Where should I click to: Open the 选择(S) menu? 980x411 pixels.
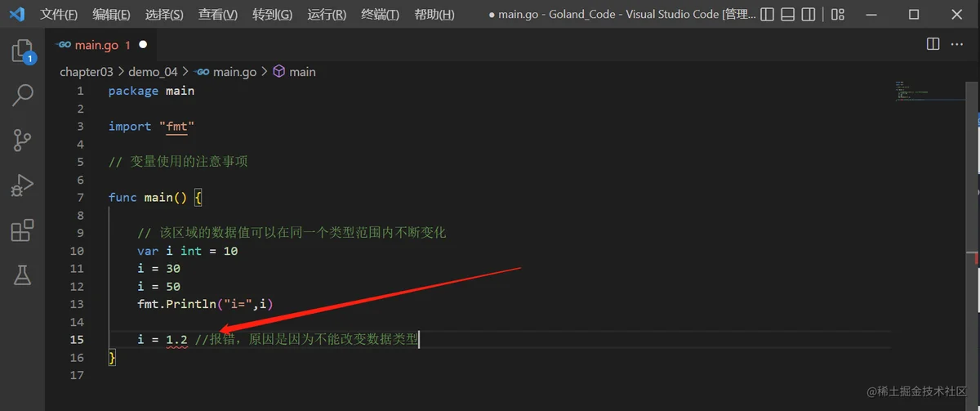point(164,15)
